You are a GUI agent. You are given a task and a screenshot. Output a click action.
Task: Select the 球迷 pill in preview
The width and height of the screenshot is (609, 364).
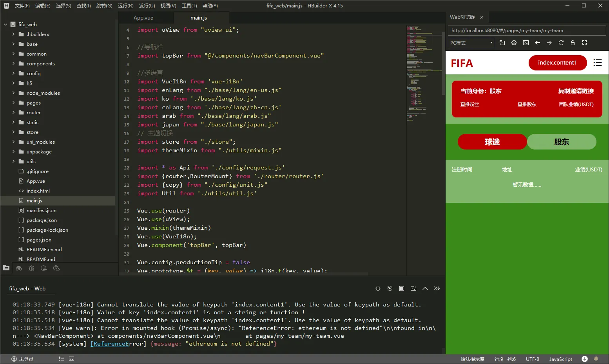pos(492,142)
